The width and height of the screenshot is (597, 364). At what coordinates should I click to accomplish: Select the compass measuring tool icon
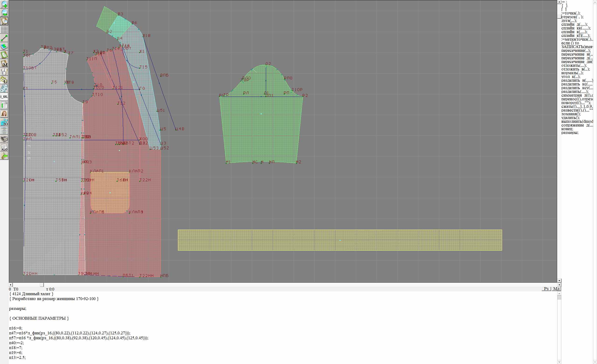(x=4, y=72)
